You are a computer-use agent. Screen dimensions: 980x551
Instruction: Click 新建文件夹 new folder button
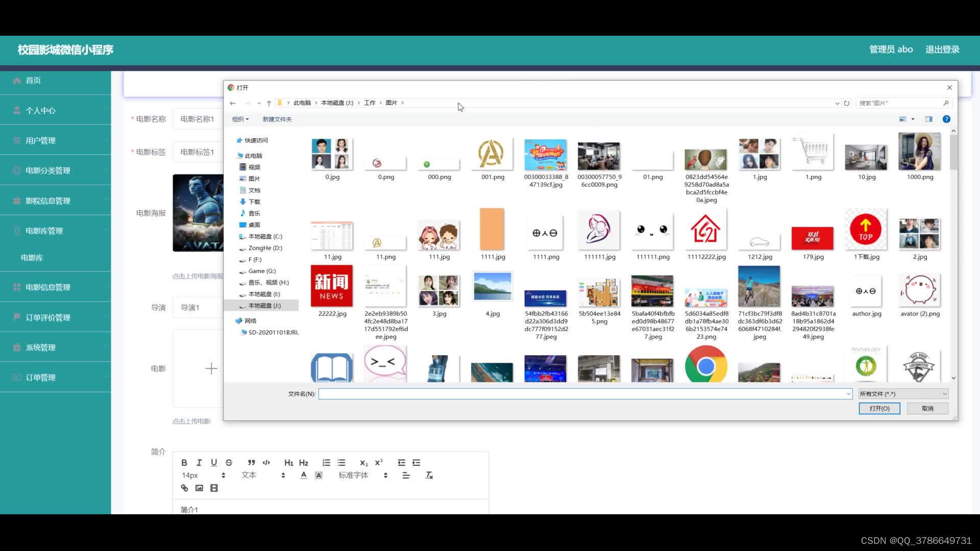[277, 119]
